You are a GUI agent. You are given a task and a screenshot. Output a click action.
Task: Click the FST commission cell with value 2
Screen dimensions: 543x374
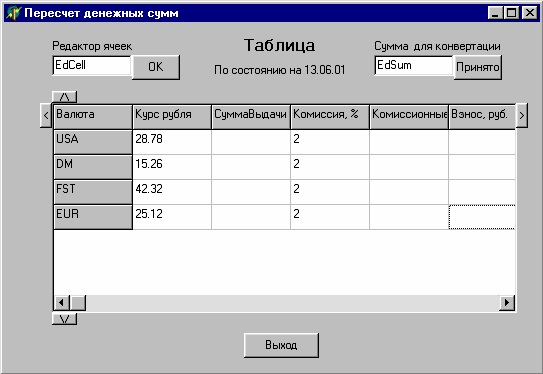(x=330, y=192)
